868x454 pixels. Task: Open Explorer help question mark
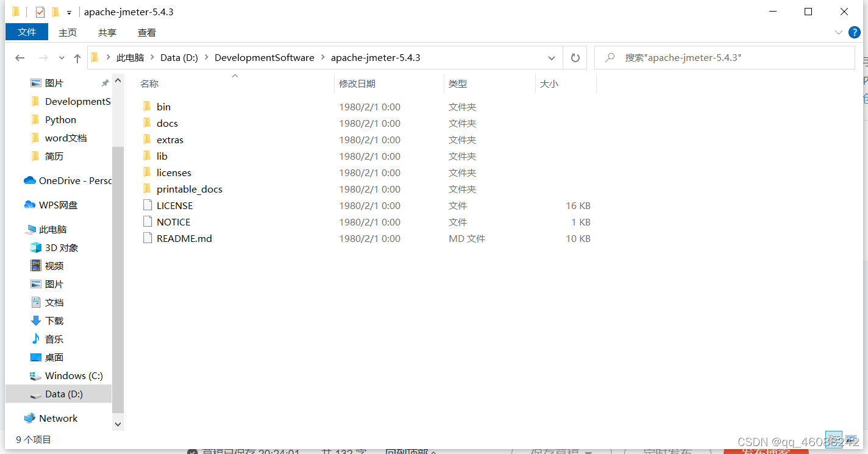coord(855,32)
